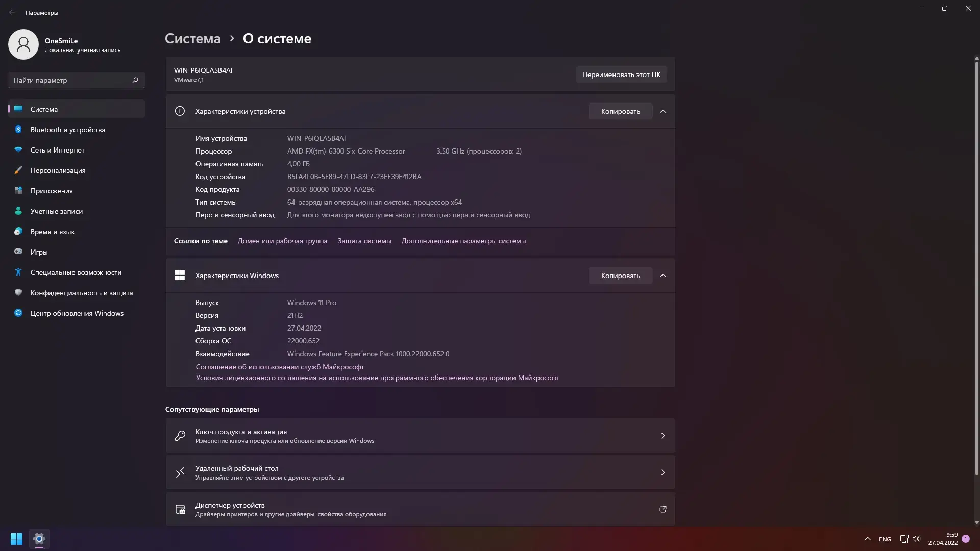Click the Windows Start button on taskbar
Viewport: 980px width, 551px height.
point(16,539)
